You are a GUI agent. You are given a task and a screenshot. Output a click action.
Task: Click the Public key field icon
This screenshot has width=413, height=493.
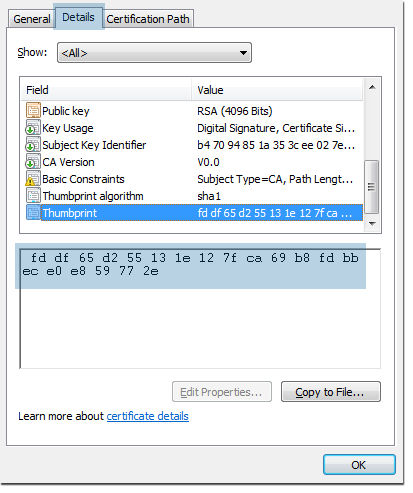pyautogui.click(x=33, y=111)
